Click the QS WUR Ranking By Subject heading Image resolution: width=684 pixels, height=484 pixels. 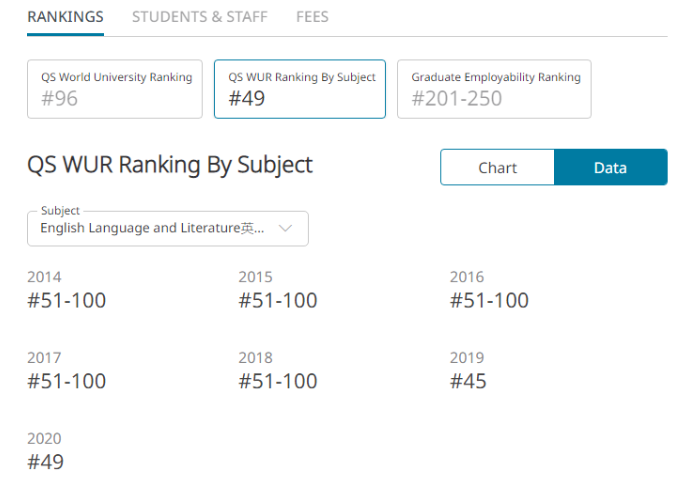(x=170, y=165)
